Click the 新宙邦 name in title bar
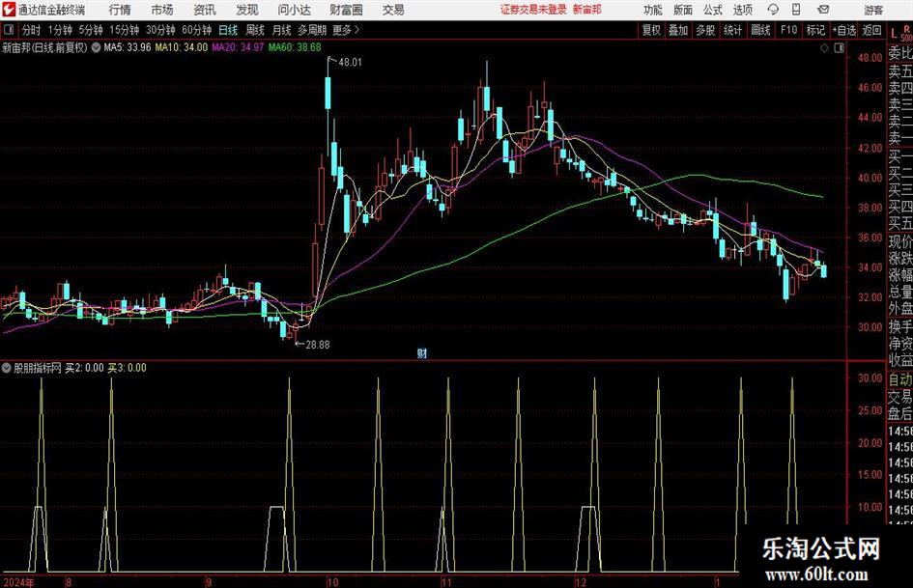Viewport: 913px width, 588px height. [x=587, y=10]
